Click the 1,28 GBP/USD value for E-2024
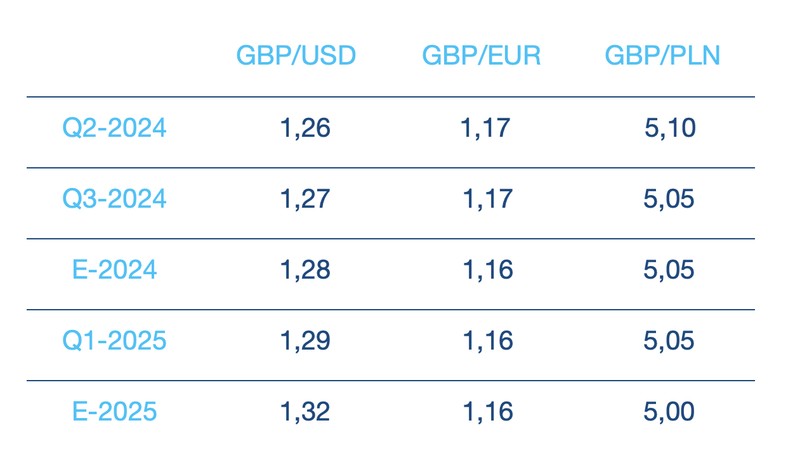The height and width of the screenshot is (475, 788). pos(305,270)
